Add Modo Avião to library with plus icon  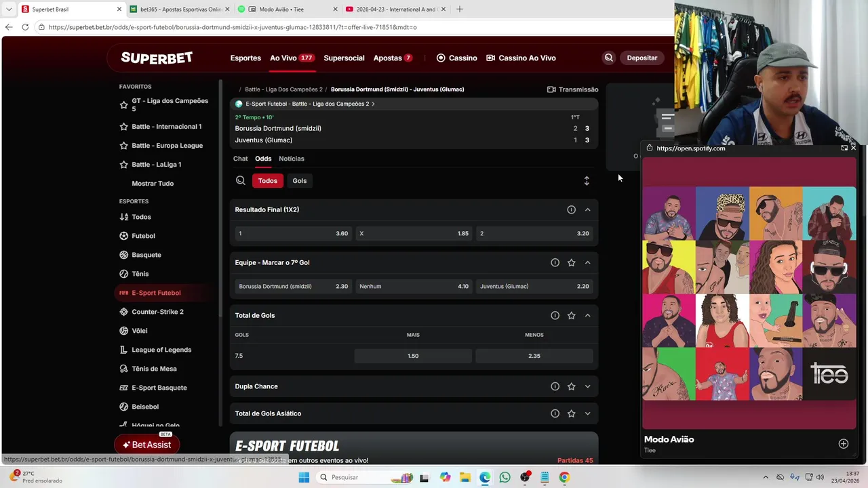[x=844, y=444]
